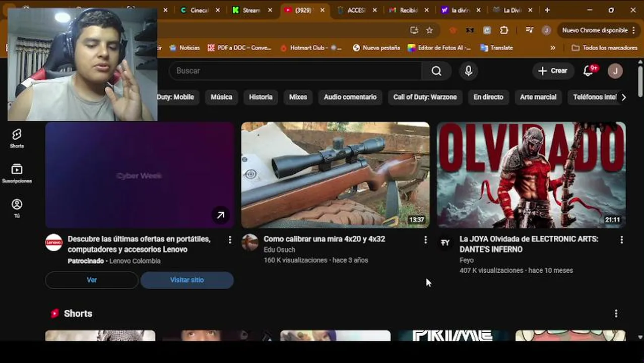Open the notifications bell
644x363 pixels.
pos(589,71)
